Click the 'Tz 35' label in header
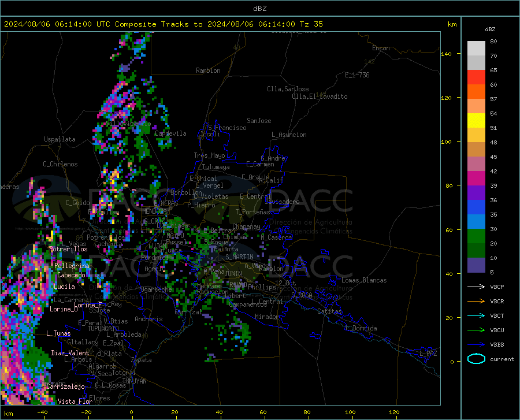 click(x=311, y=24)
